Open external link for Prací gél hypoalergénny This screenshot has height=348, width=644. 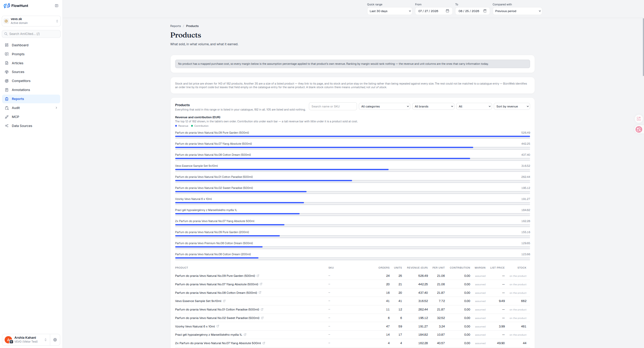coord(245,335)
